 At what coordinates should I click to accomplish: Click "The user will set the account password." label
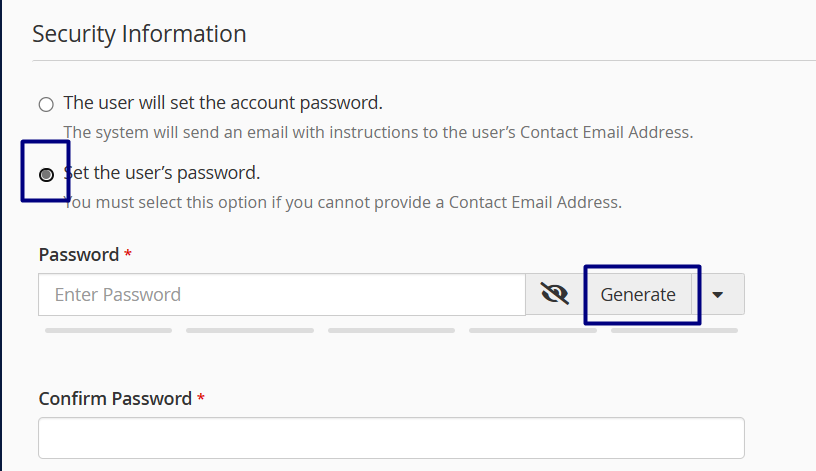(223, 102)
